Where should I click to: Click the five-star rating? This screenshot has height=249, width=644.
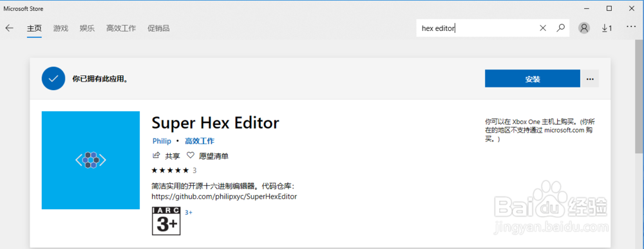(170, 170)
